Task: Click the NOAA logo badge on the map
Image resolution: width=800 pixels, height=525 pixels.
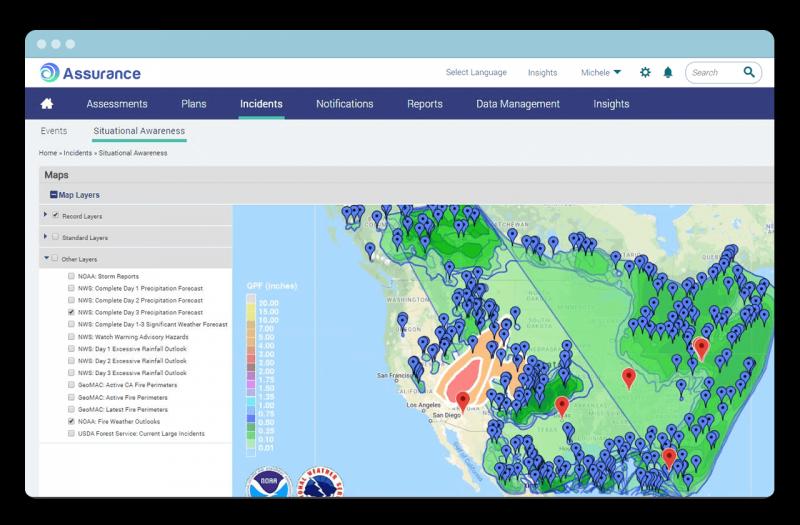Action: point(269,482)
